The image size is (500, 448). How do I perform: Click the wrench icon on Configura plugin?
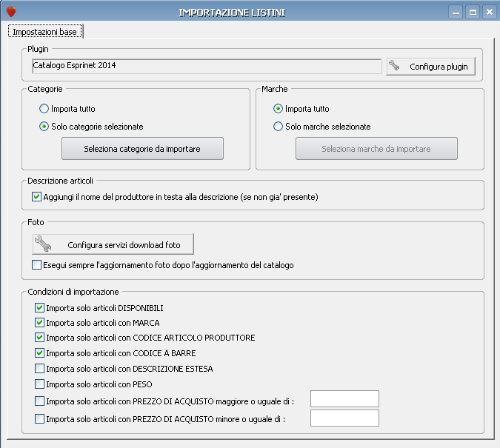point(394,65)
